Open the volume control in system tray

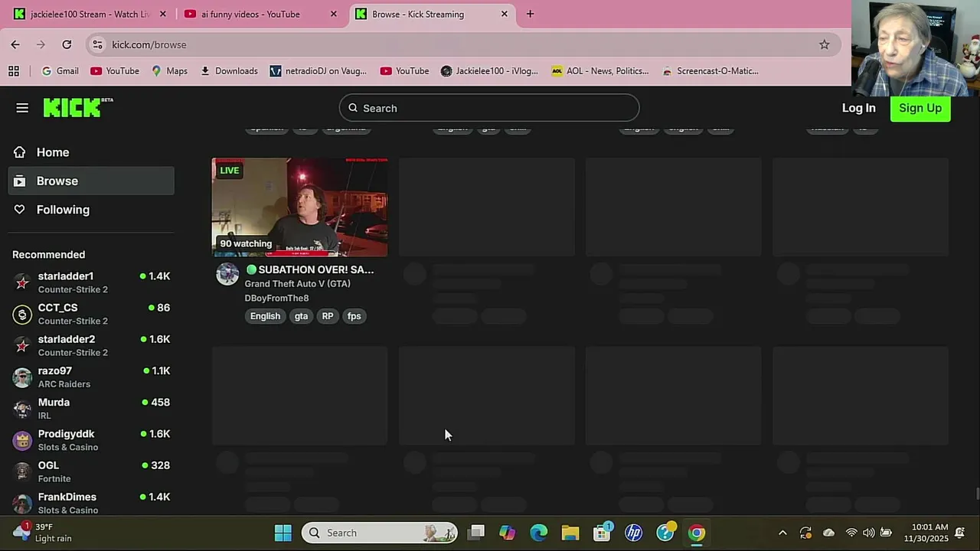coord(868,533)
